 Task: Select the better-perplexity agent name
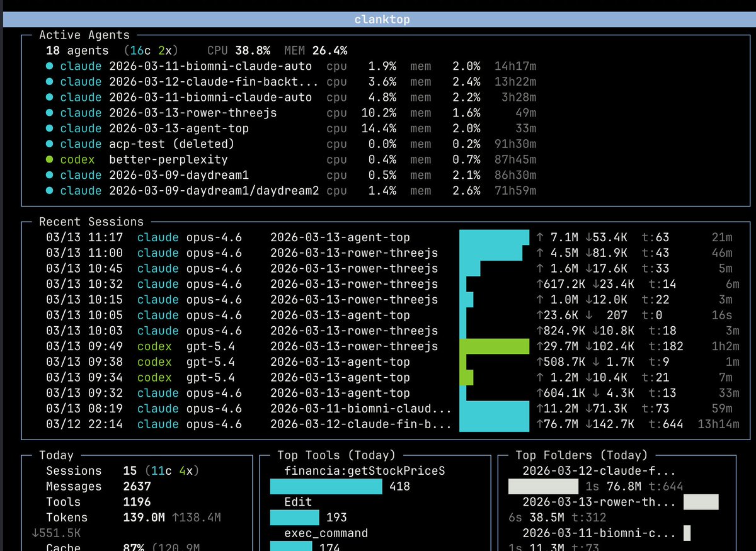coord(168,160)
